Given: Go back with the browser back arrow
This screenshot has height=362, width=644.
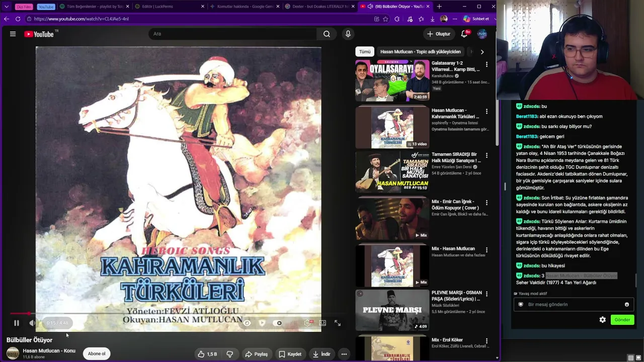Looking at the screenshot, I should click(6, 19).
